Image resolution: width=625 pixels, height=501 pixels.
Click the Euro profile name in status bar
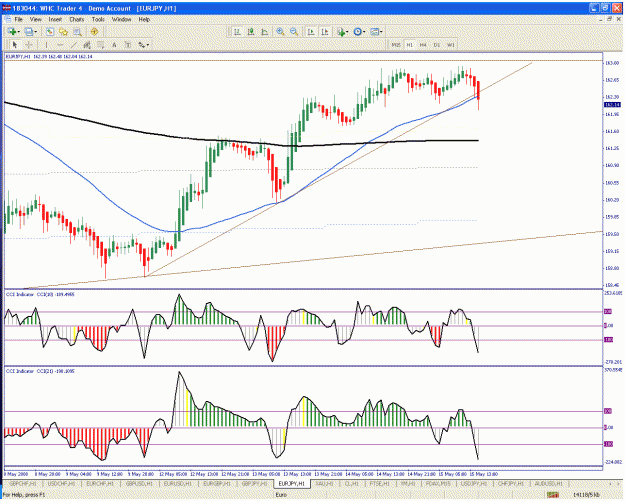click(281, 495)
